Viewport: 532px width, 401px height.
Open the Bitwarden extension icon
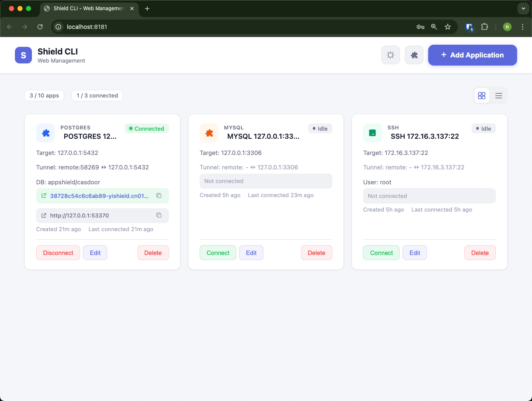[469, 27]
